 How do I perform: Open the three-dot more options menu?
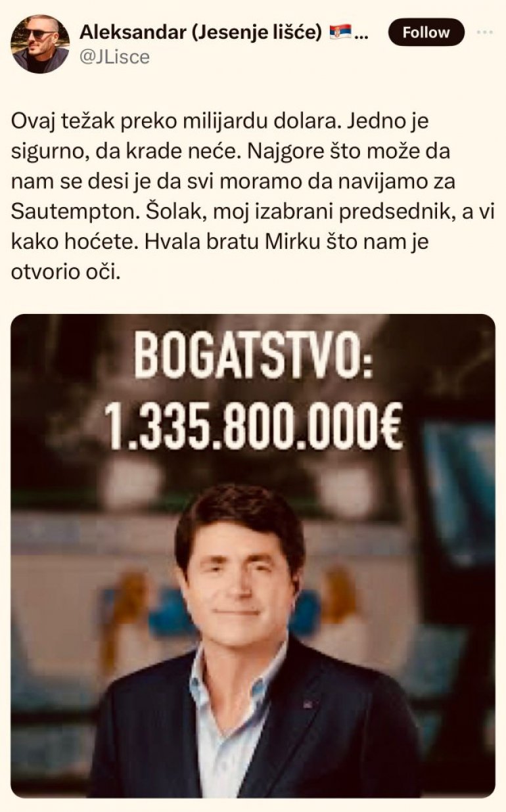pyautogui.click(x=485, y=32)
